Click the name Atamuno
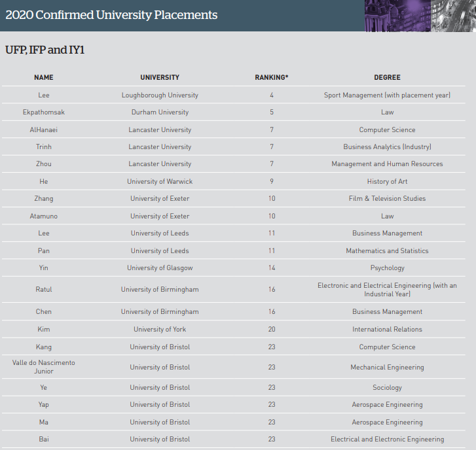This screenshot has width=476, height=450. click(44, 216)
